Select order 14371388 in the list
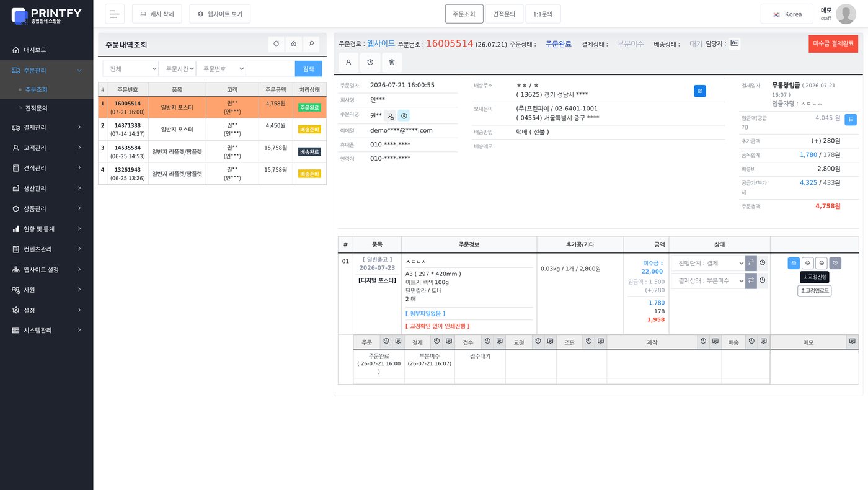Screen dimensions: 868x490 212,130
